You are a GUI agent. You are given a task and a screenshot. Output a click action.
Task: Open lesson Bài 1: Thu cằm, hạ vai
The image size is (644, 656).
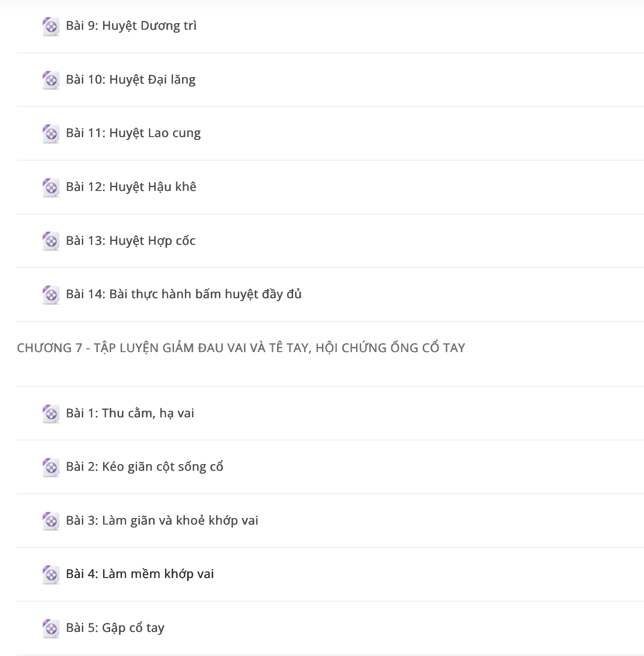coord(130,413)
